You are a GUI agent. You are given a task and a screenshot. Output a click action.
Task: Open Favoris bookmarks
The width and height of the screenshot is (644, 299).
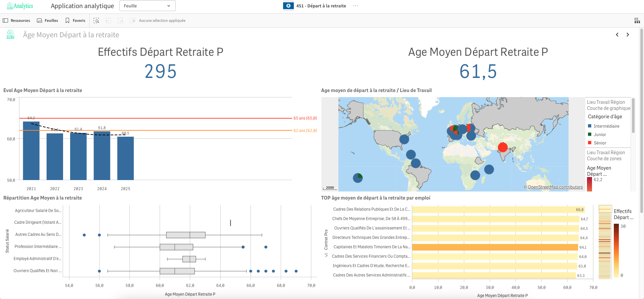[x=75, y=20]
